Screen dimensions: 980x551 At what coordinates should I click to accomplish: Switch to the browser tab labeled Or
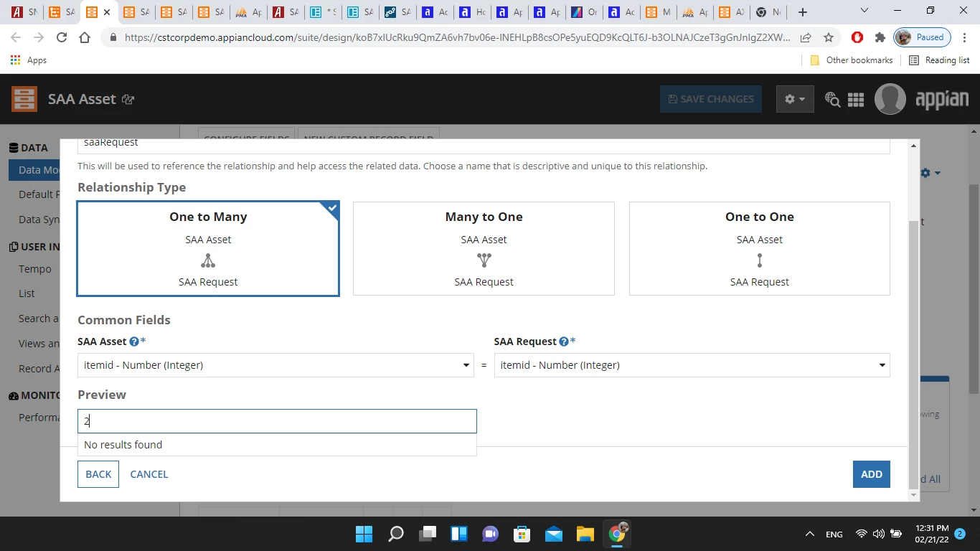[x=584, y=12]
